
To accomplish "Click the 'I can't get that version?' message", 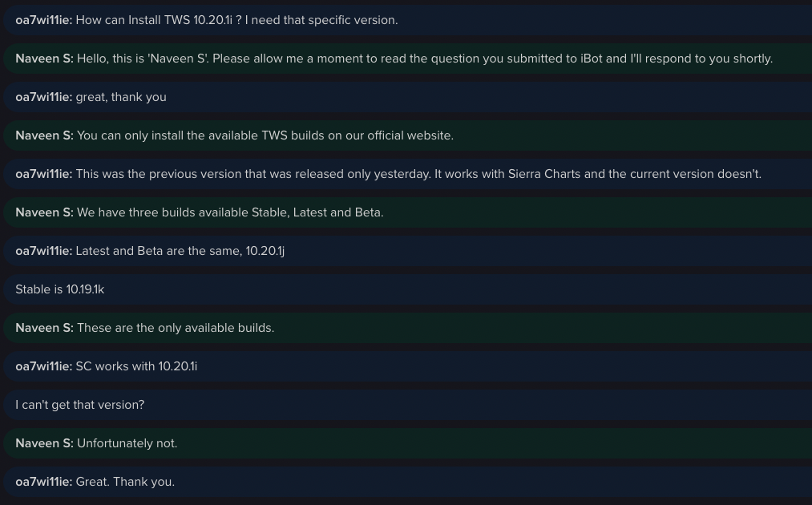I will [80, 405].
